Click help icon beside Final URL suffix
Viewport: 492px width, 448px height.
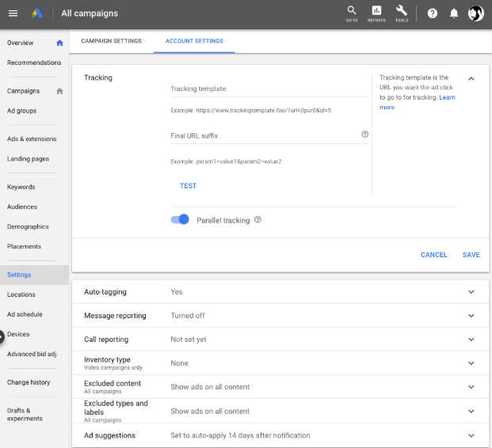[x=364, y=135]
